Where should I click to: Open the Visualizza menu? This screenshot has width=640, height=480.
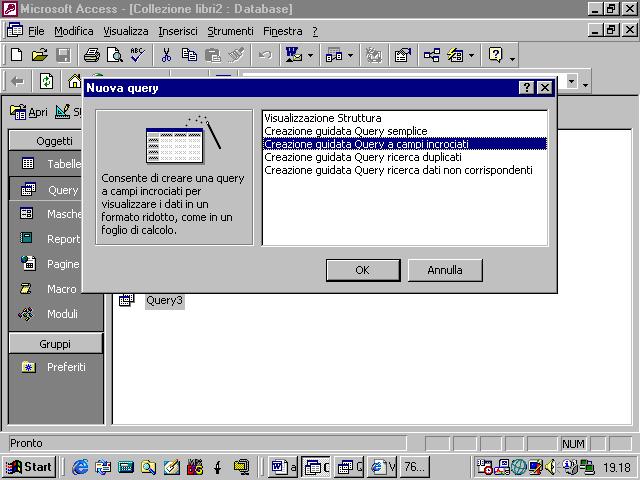tap(126, 31)
